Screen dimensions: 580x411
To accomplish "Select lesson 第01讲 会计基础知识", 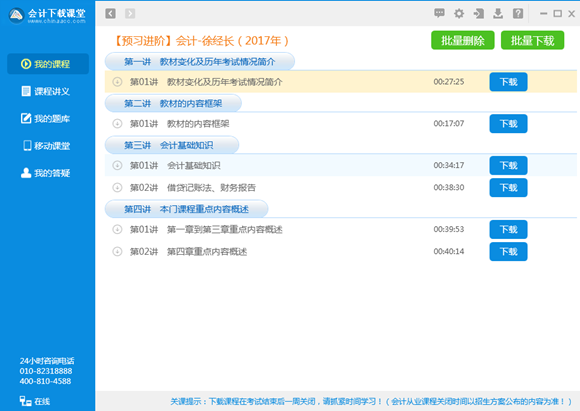I will [x=341, y=165].
